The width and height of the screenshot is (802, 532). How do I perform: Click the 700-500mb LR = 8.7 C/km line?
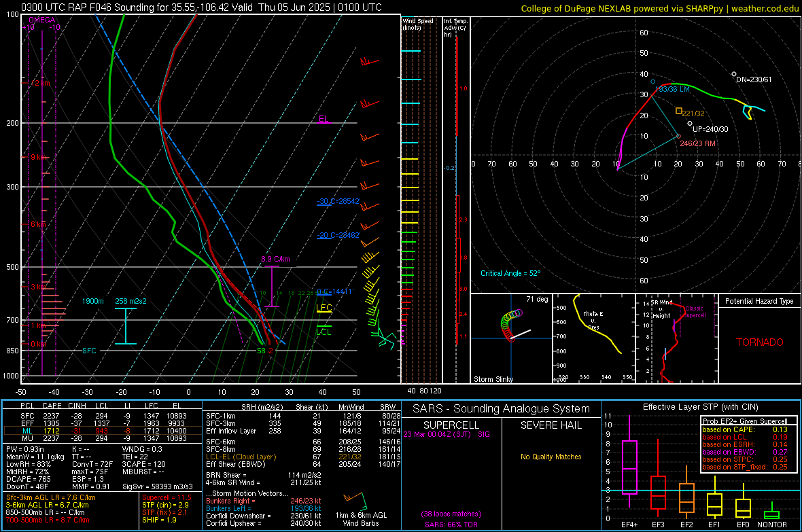coord(48,520)
